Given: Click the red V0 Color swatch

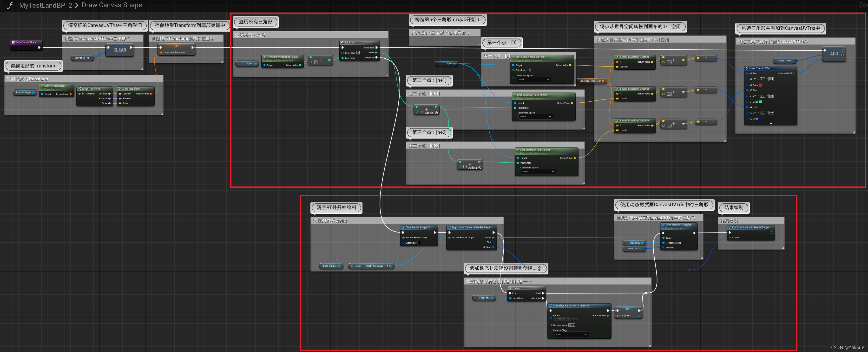Looking at the screenshot, I should 760,85.
